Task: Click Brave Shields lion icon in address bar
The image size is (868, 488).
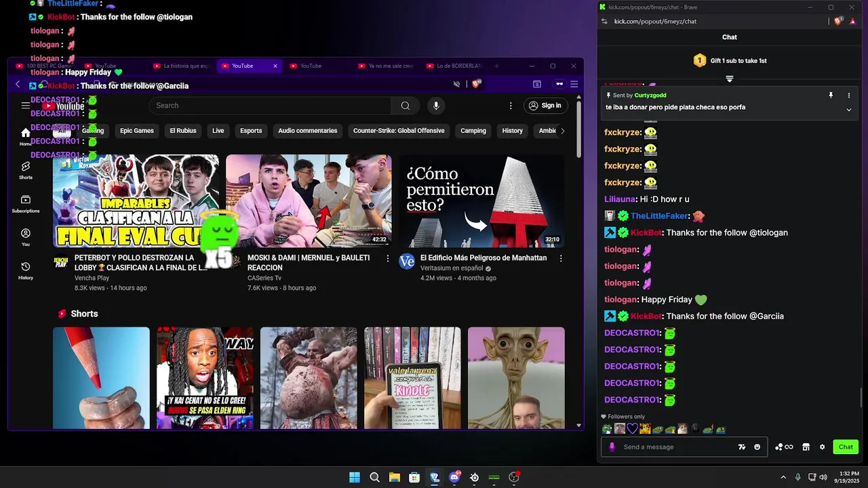Action: pos(476,84)
